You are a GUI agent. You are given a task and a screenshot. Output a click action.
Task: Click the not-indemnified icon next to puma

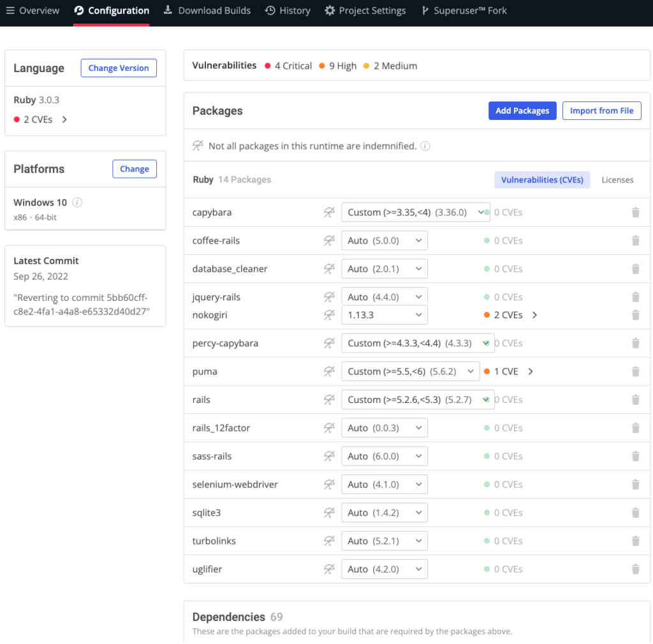[x=329, y=371]
